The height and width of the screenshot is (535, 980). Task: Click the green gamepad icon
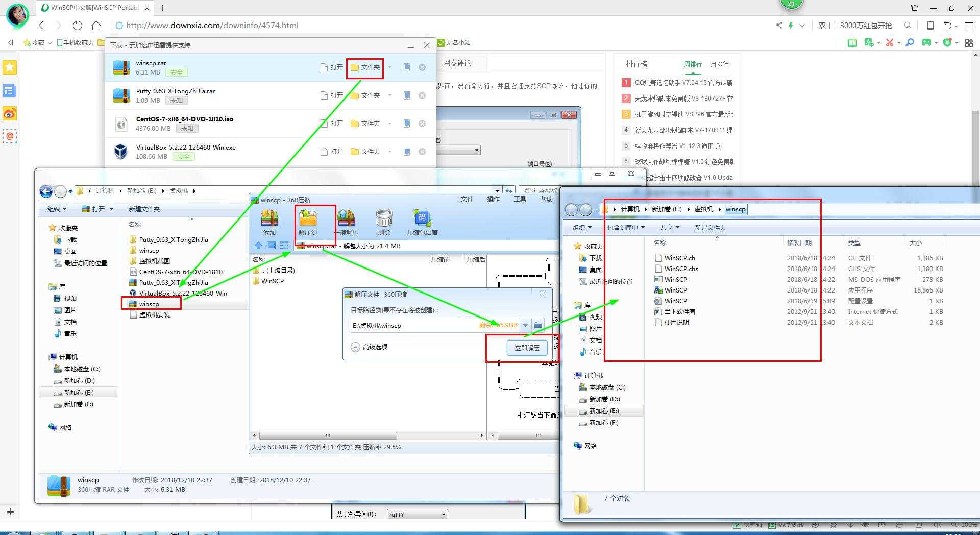click(926, 43)
